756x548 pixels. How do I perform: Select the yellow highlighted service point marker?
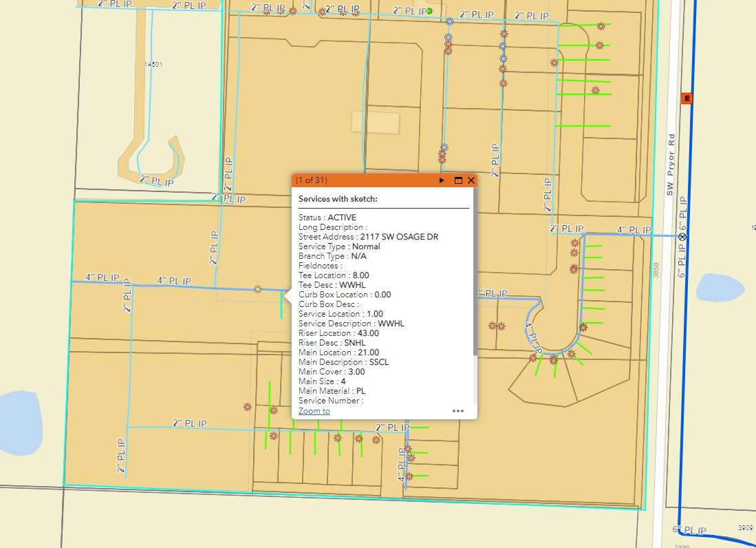tap(258, 289)
